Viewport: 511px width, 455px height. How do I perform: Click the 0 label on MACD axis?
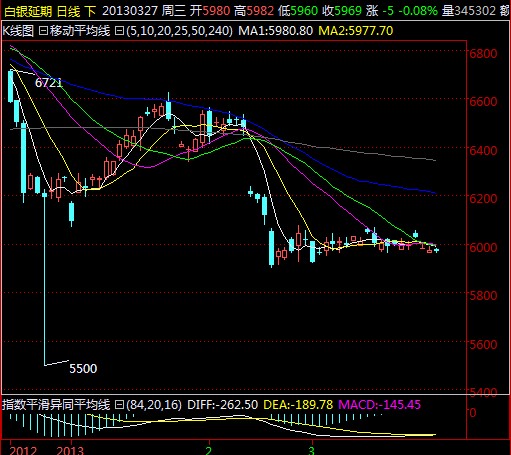click(x=473, y=413)
